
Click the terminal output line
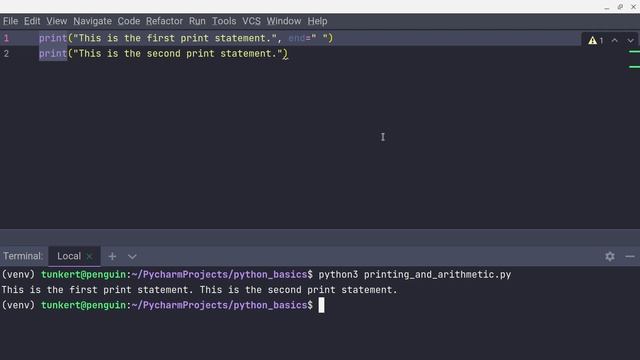[x=199, y=290]
